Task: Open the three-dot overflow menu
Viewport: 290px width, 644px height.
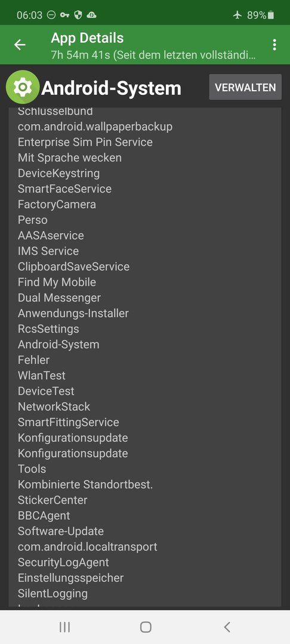Action: pos(274,45)
